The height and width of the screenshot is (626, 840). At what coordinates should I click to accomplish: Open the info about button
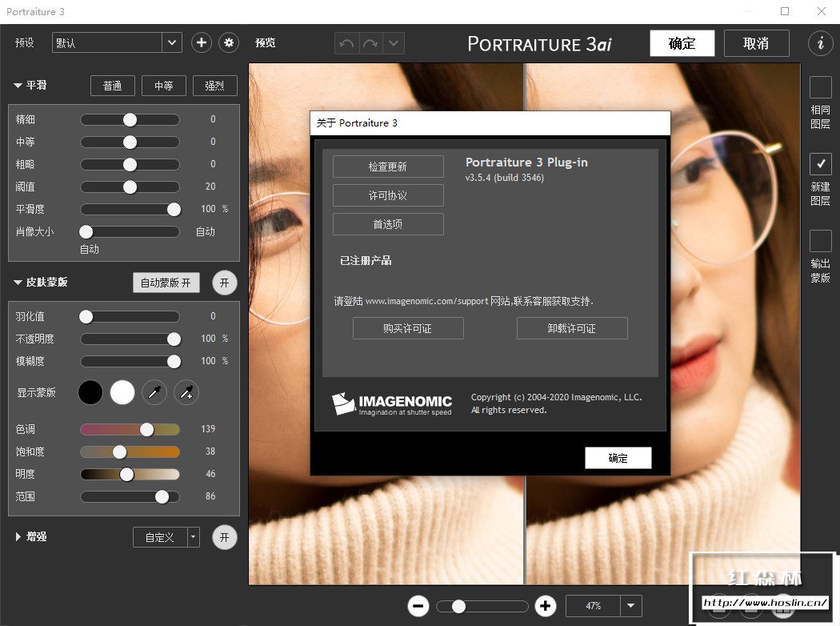click(x=820, y=43)
